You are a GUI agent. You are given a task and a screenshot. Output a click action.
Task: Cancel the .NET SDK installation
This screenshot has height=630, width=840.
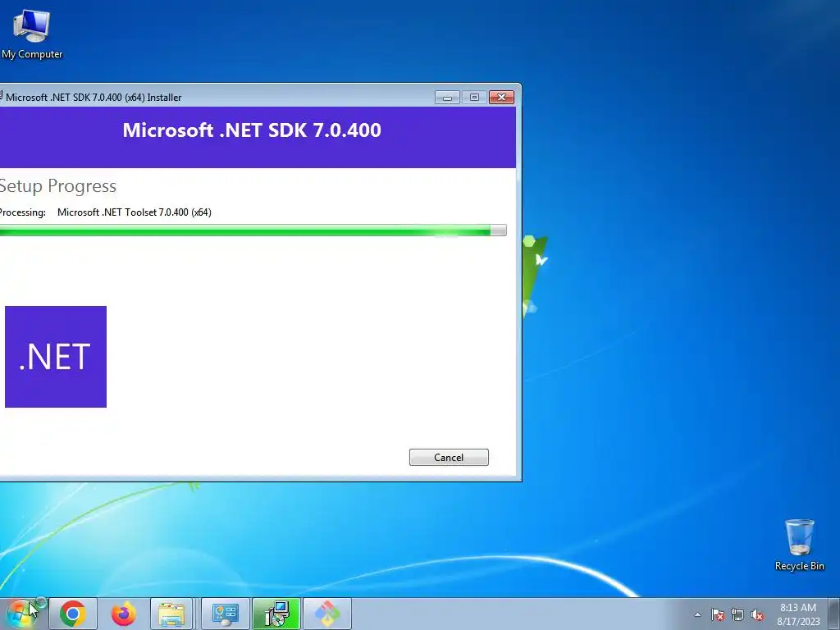(449, 458)
